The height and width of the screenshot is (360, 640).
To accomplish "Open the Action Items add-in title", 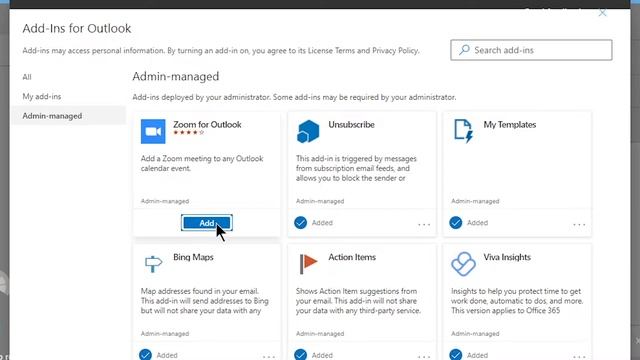I will [x=352, y=257].
